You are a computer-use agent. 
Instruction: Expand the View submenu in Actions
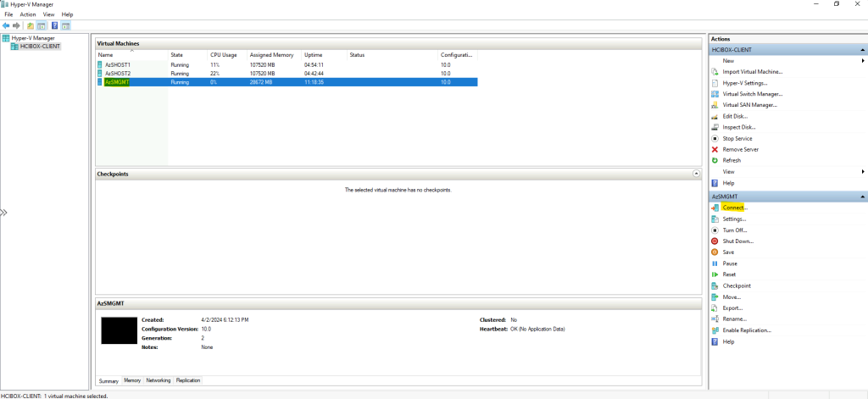click(864, 172)
